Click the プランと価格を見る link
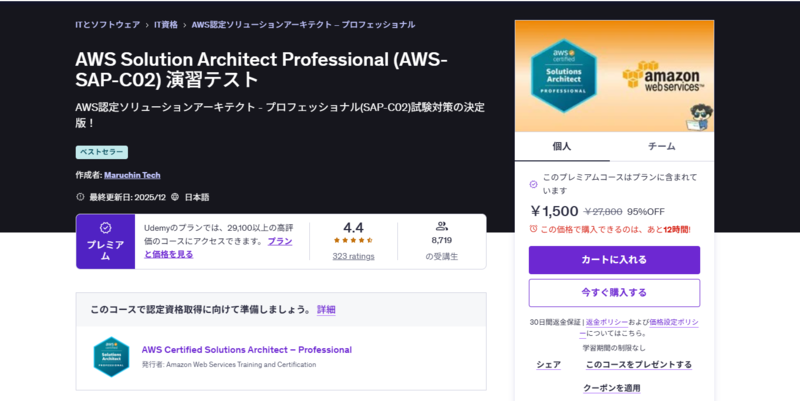 click(x=218, y=247)
